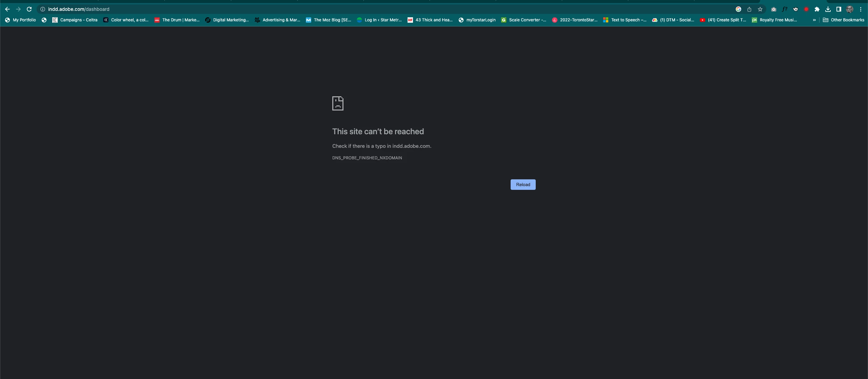This screenshot has width=868, height=379.
Task: Bookmark this page with the star
Action: point(760,9)
